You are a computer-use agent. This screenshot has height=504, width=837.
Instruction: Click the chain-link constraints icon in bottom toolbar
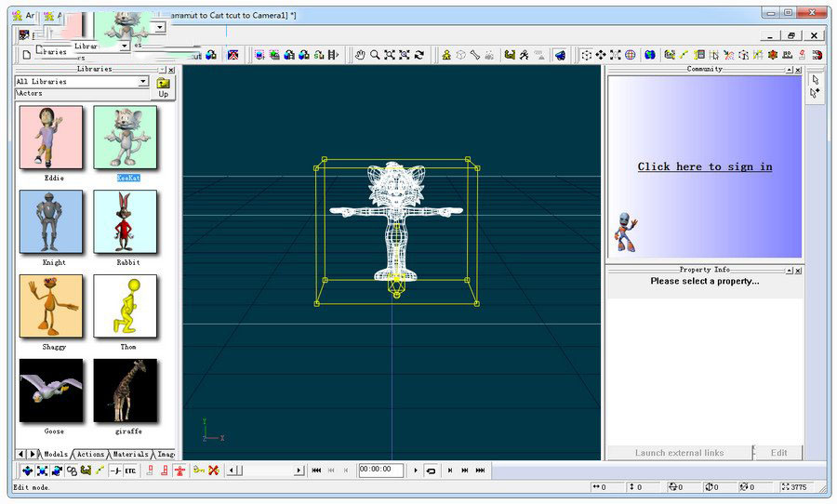coord(71,471)
